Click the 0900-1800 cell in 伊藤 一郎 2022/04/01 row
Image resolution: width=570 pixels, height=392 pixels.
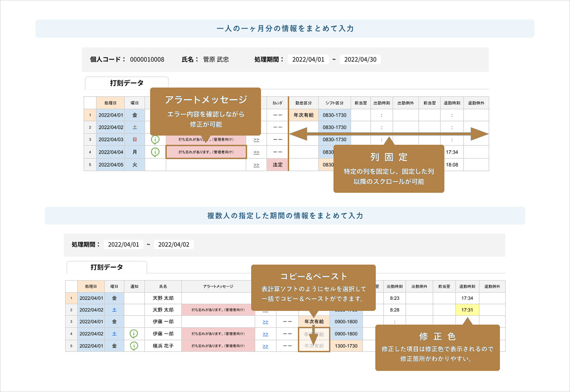pyautogui.click(x=346, y=322)
